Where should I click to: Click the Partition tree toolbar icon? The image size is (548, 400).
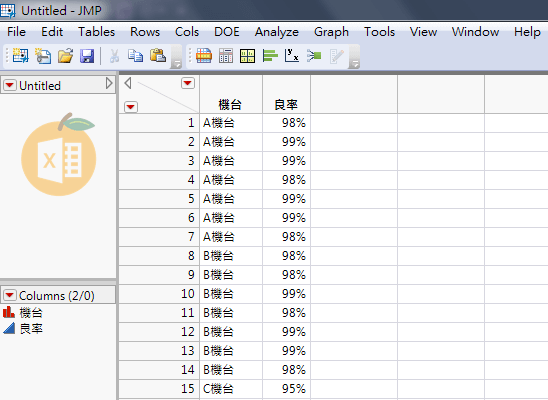pos(314,56)
